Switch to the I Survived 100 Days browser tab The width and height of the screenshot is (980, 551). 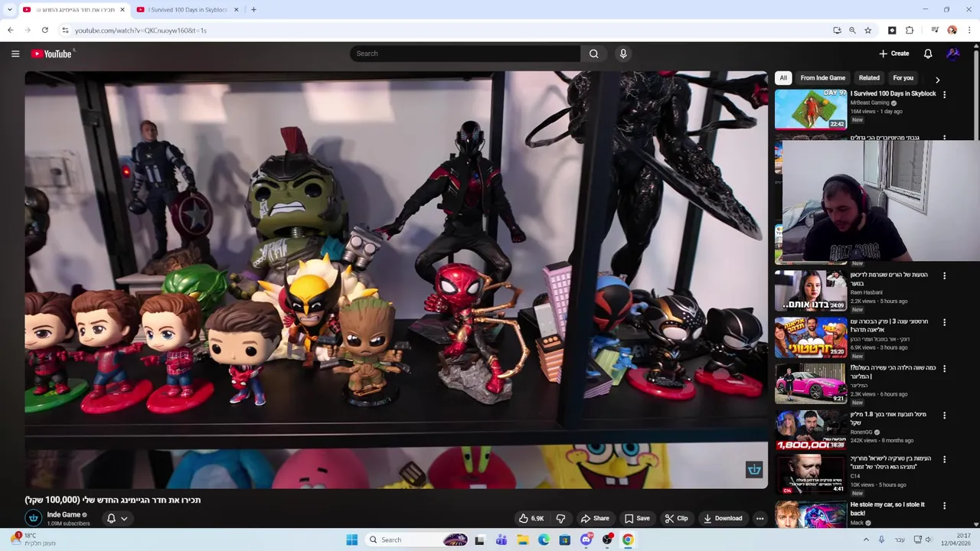tap(187, 10)
